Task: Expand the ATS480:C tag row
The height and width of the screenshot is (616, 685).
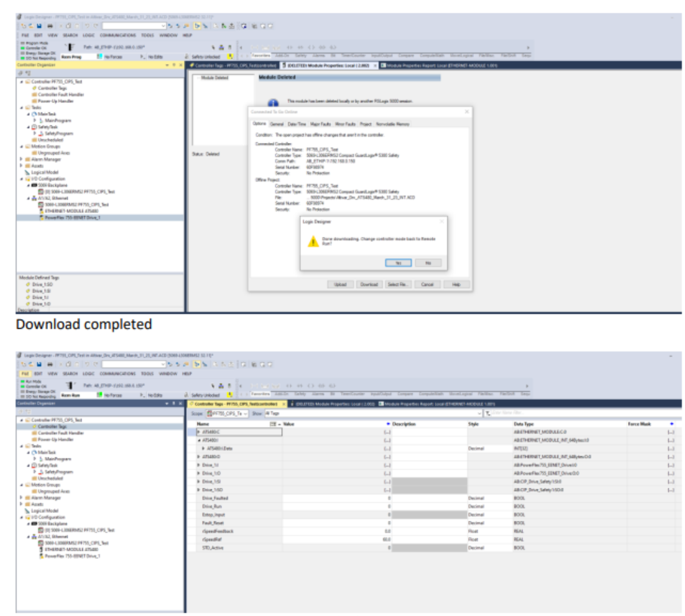Action: (198, 432)
